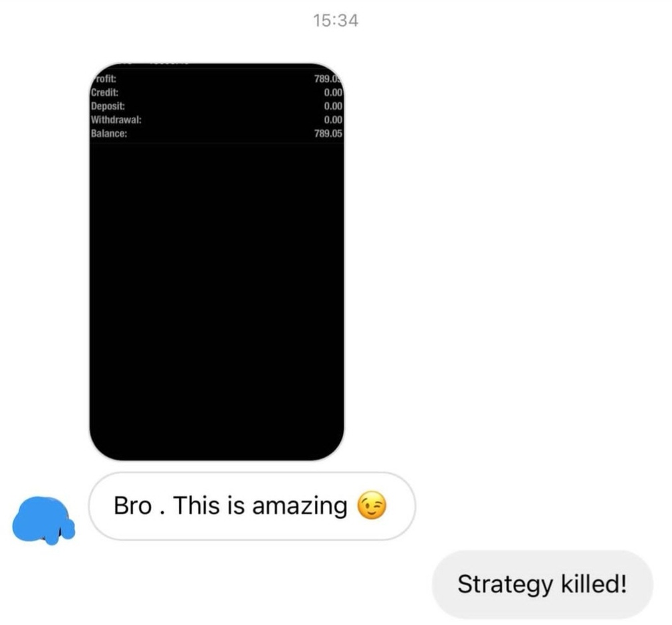
Task: Click the "Credit:" label in the image
Action: 104,92
